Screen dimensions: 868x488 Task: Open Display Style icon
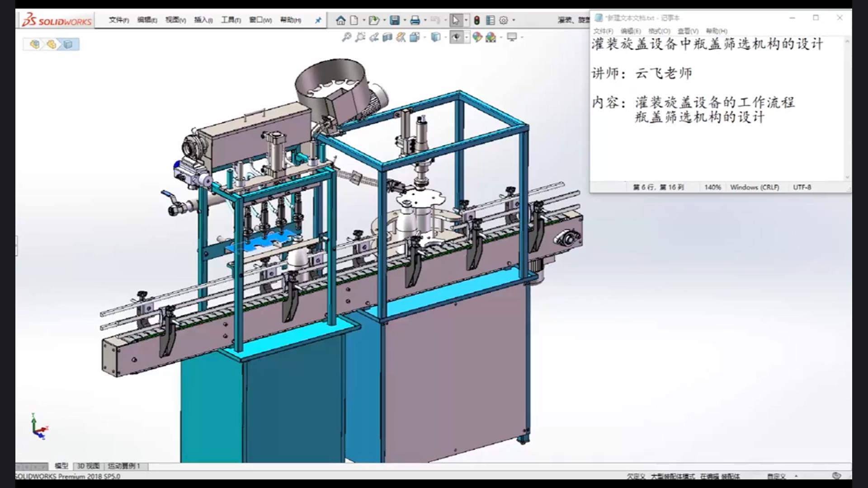pos(436,37)
